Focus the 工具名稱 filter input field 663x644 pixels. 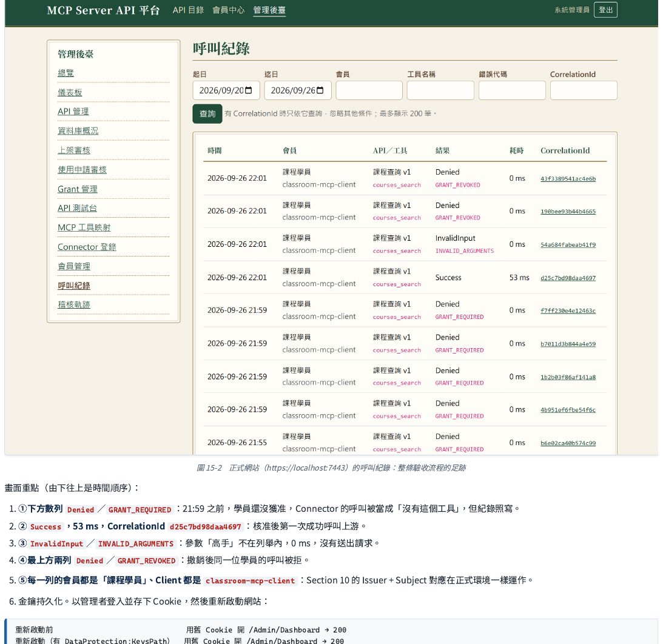(x=440, y=90)
